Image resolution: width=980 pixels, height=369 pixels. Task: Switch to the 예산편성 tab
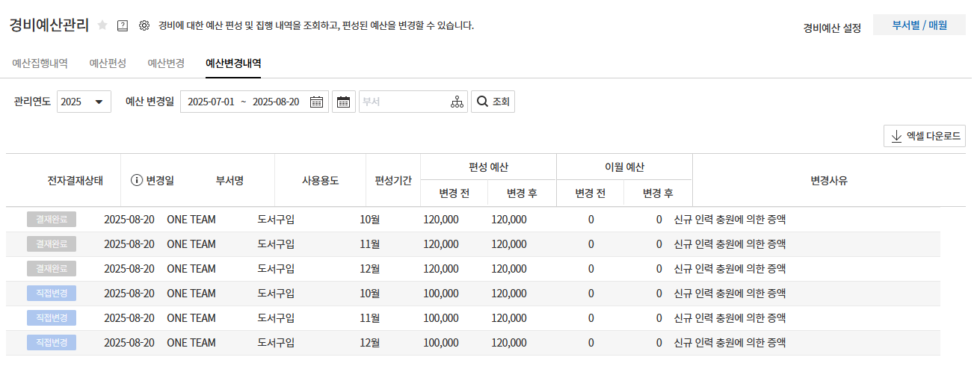click(108, 63)
